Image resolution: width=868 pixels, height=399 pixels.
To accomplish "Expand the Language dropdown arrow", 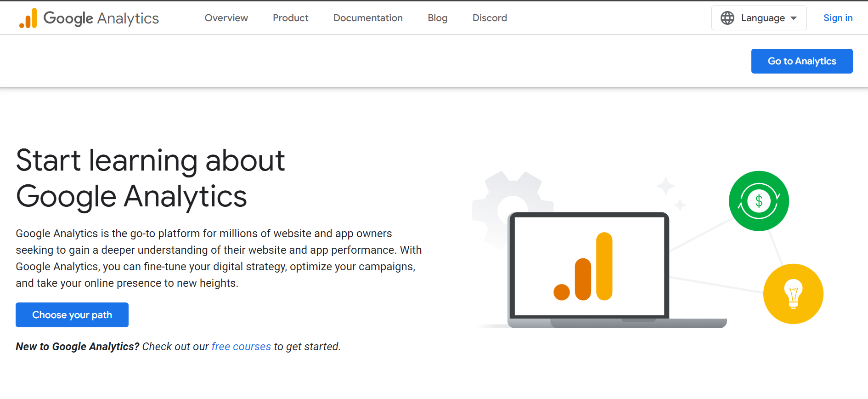I will click(794, 18).
